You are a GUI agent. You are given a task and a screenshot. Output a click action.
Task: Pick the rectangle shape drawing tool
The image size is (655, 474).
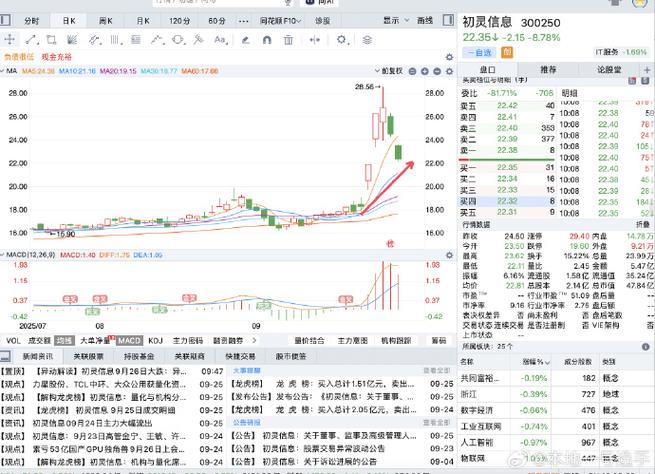pyautogui.click(x=52, y=40)
